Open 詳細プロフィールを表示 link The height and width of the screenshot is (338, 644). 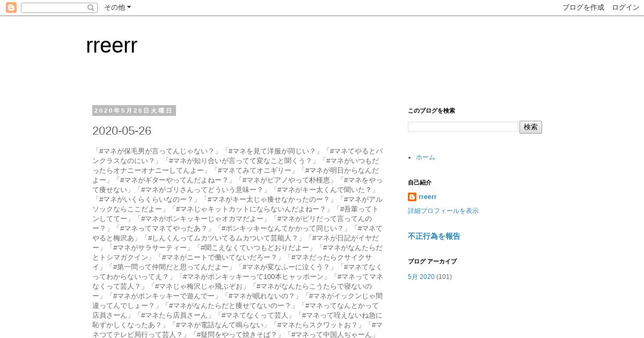tap(443, 211)
